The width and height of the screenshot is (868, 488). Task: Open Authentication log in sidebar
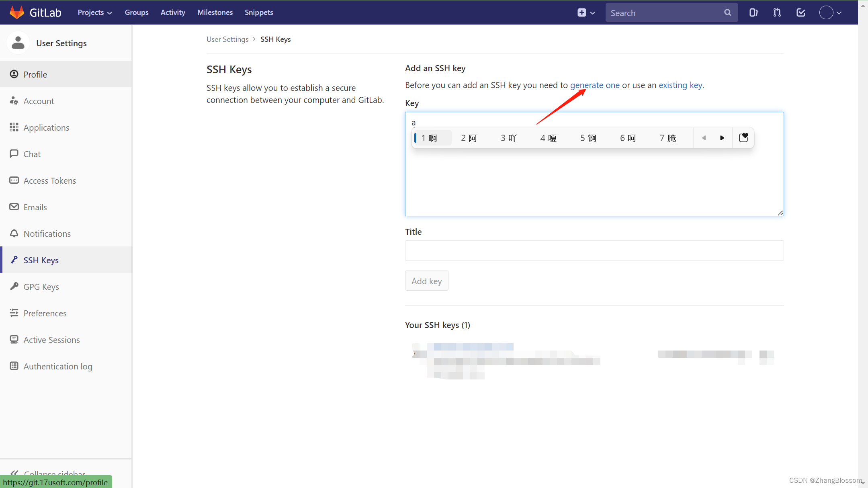tap(66, 366)
